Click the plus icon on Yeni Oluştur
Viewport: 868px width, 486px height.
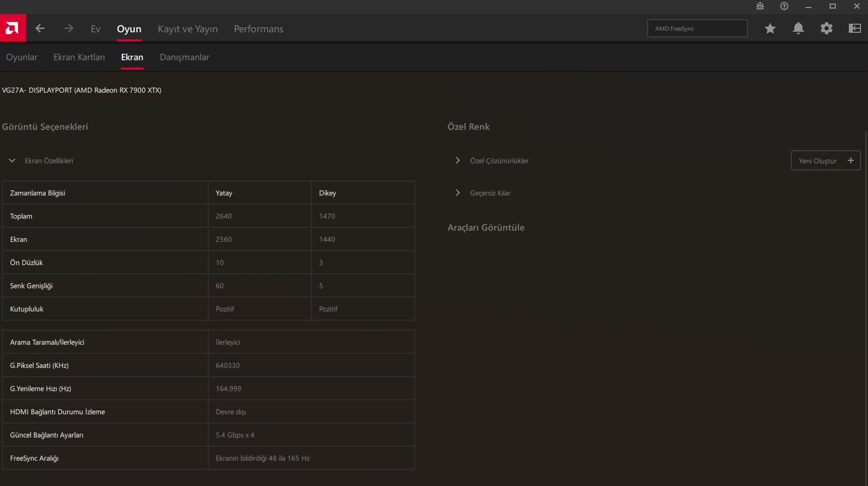coord(851,160)
